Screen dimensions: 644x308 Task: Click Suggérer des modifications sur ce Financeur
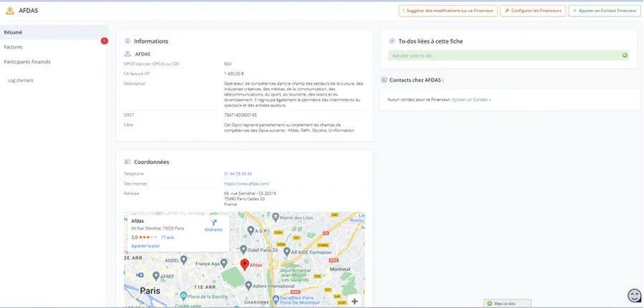pyautogui.click(x=448, y=11)
